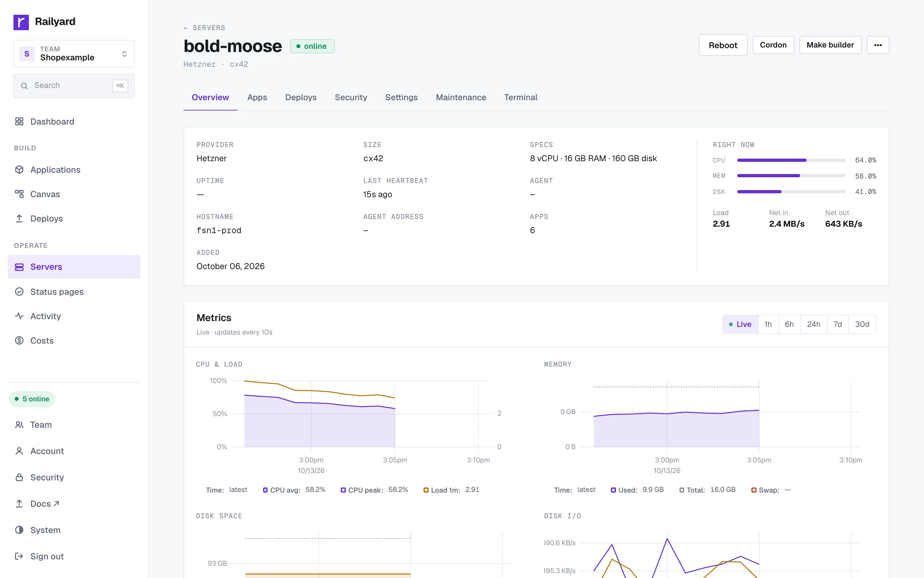
Task: Click the Make builder button
Action: pos(830,45)
